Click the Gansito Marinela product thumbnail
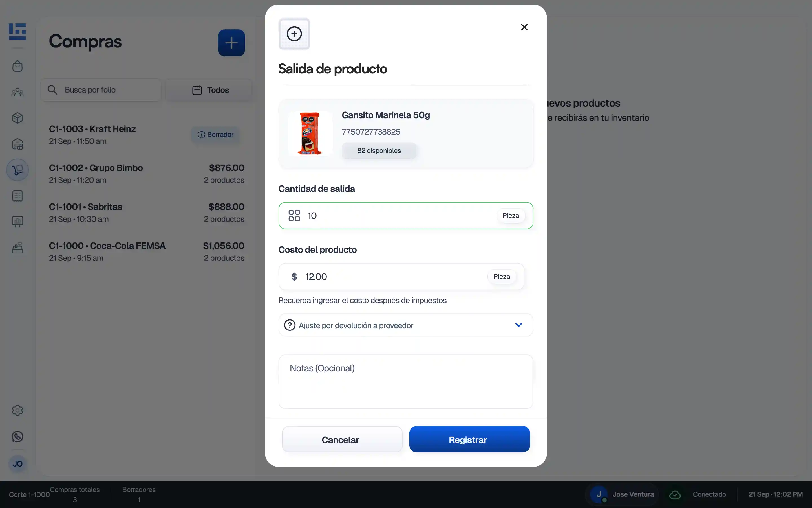Viewport: 812px width, 508px height. (x=310, y=134)
